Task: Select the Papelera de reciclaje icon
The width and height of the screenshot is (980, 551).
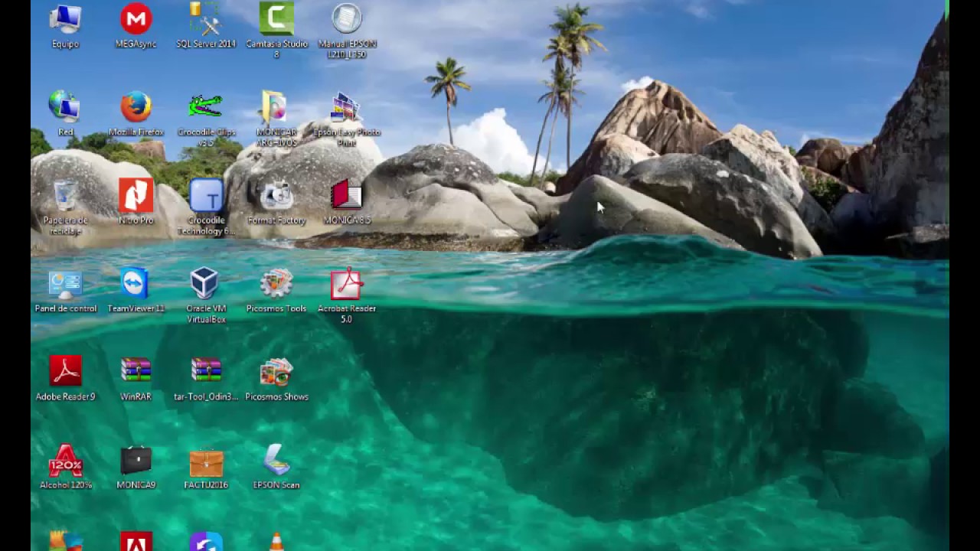Action: click(65, 195)
